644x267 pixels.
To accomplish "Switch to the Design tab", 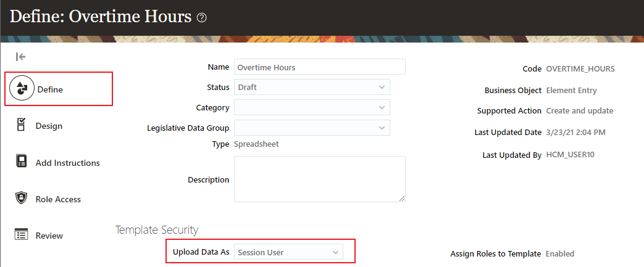I will pos(49,126).
